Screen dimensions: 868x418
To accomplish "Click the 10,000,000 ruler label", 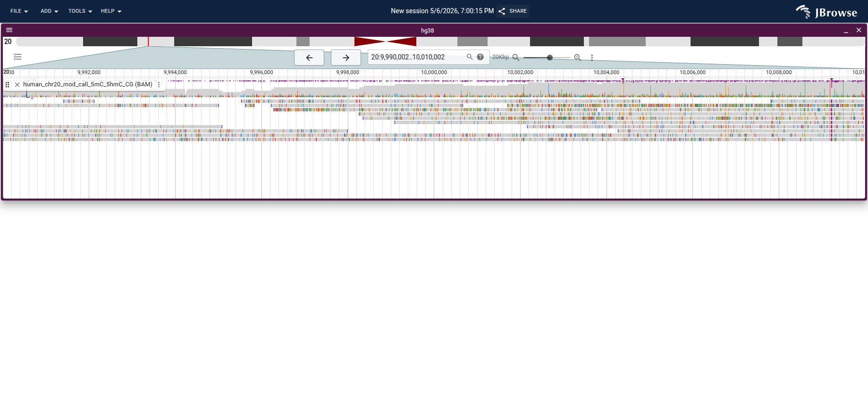I will click(434, 72).
